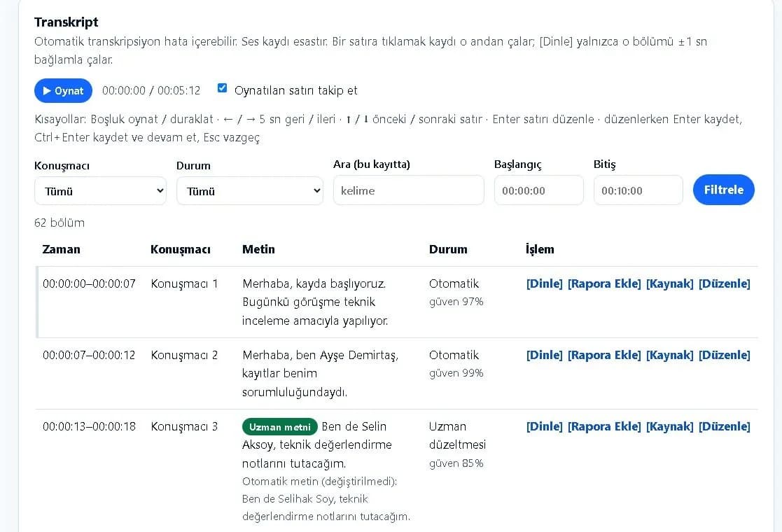This screenshot has width=782, height=532.
Task: Click 'güven 85%' confidence value
Action: point(456,463)
